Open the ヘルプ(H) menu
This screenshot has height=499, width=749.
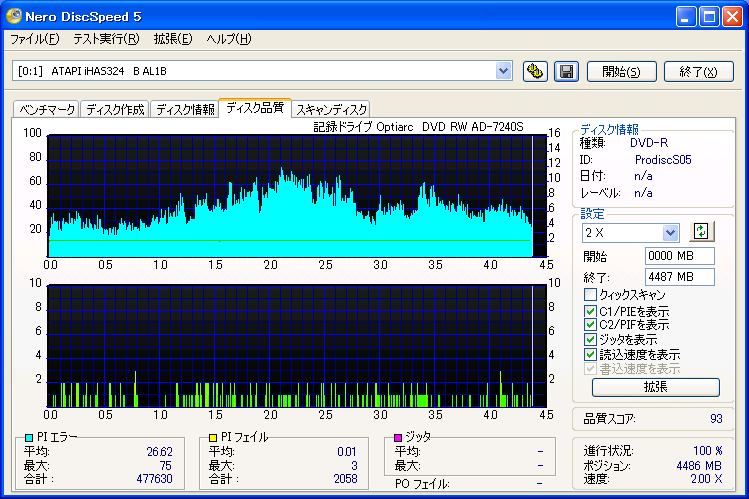click(x=229, y=39)
